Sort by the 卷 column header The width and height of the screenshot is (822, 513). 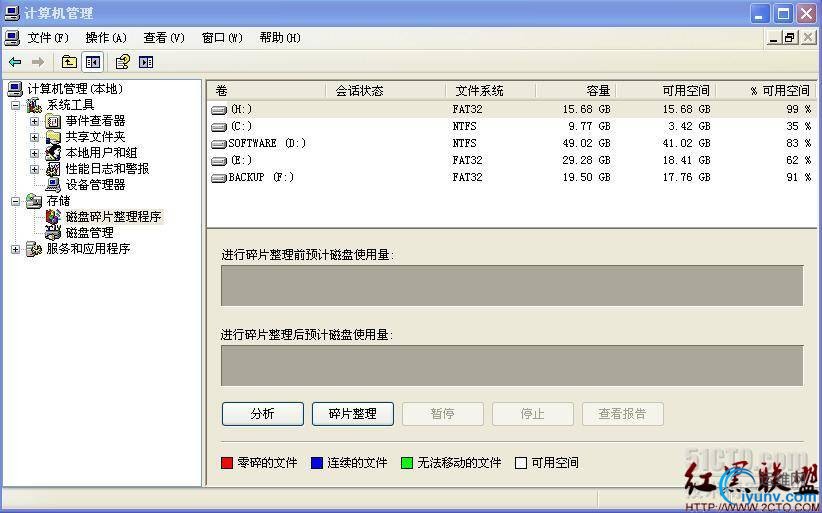267,91
